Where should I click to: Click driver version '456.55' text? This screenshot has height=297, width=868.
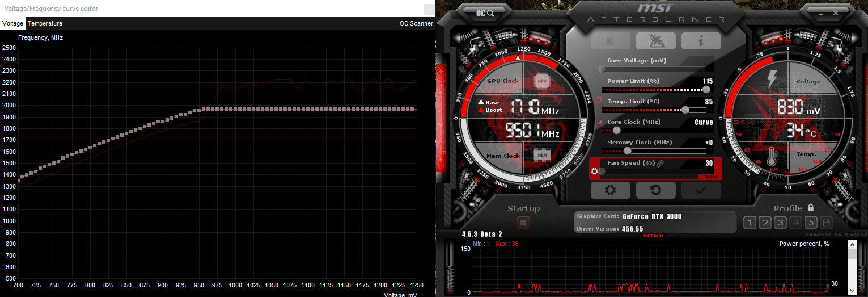(633, 229)
